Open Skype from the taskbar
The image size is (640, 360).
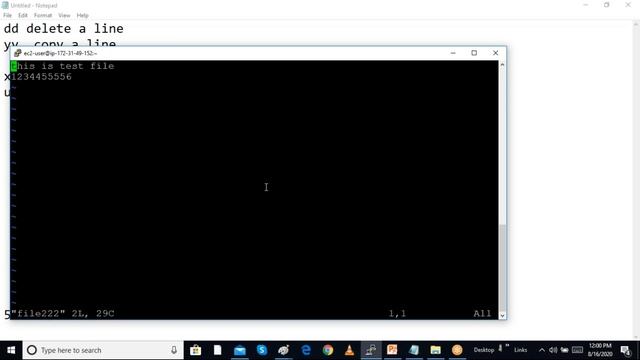262,350
